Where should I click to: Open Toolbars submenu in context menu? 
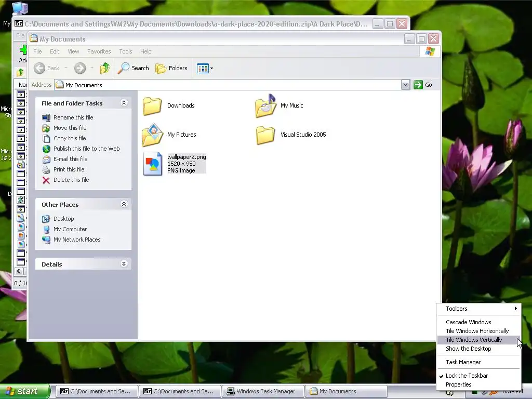(478, 309)
